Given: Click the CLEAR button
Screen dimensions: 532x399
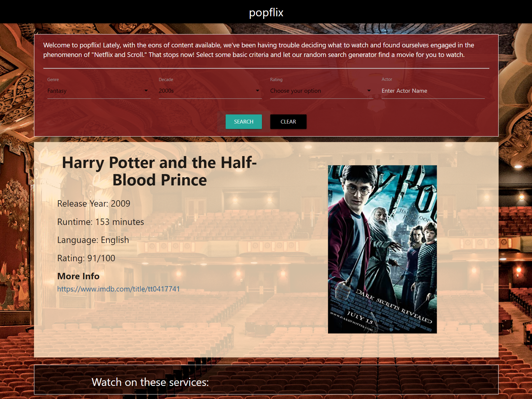Looking at the screenshot, I should (x=288, y=121).
